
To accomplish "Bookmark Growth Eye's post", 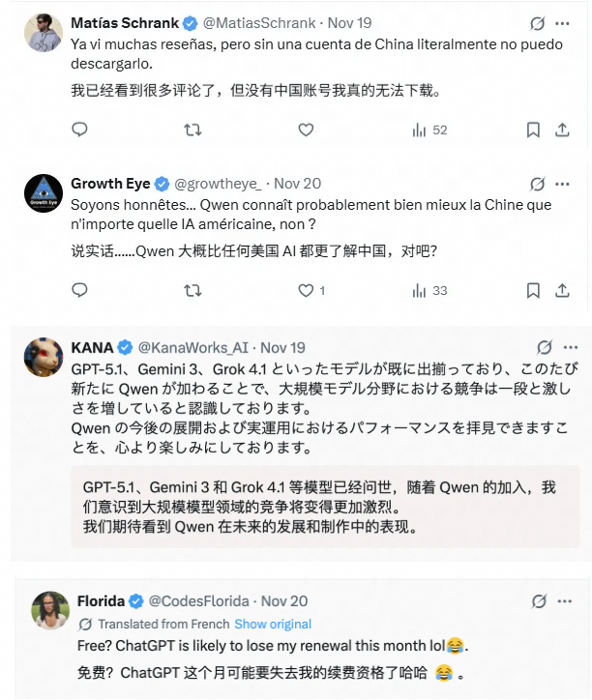I will point(533,290).
